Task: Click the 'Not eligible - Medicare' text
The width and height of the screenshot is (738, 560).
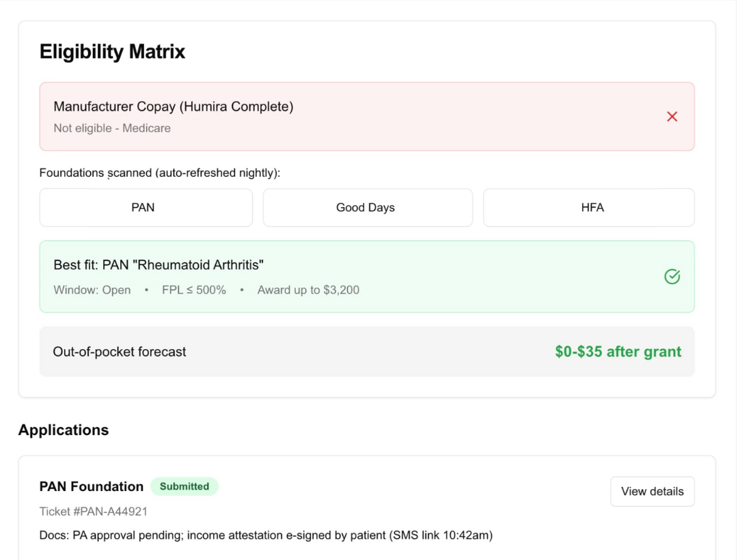Action: [x=112, y=128]
